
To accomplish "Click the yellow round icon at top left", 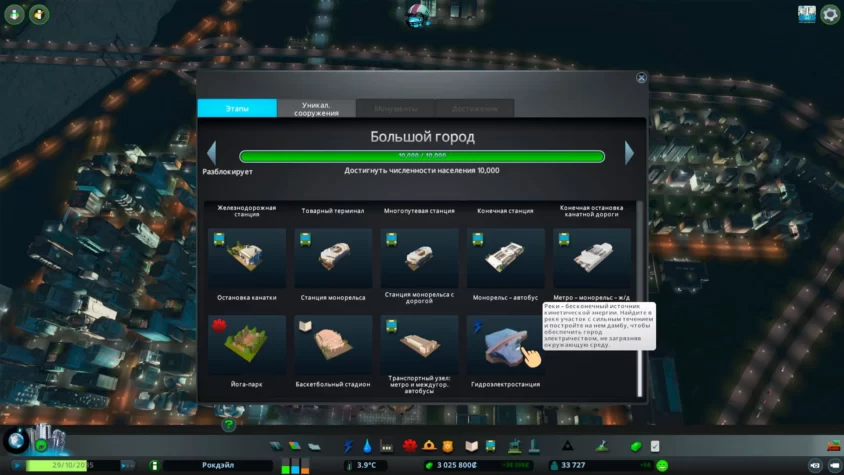I will [39, 15].
